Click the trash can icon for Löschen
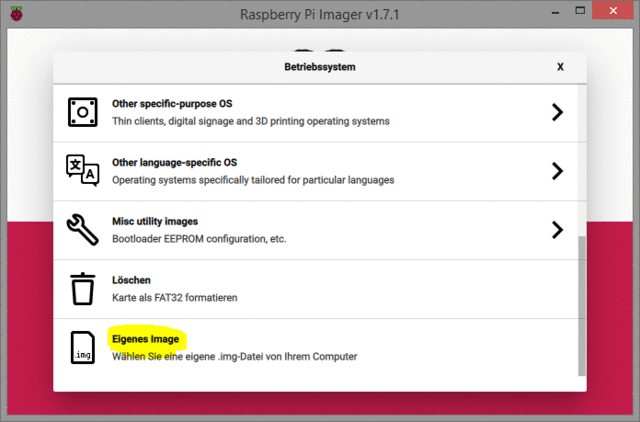 [x=83, y=289]
